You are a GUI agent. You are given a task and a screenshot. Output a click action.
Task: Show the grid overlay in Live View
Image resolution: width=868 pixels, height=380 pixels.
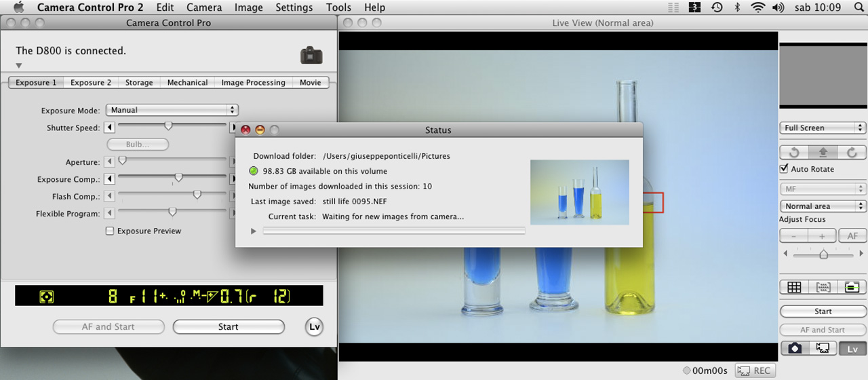794,287
